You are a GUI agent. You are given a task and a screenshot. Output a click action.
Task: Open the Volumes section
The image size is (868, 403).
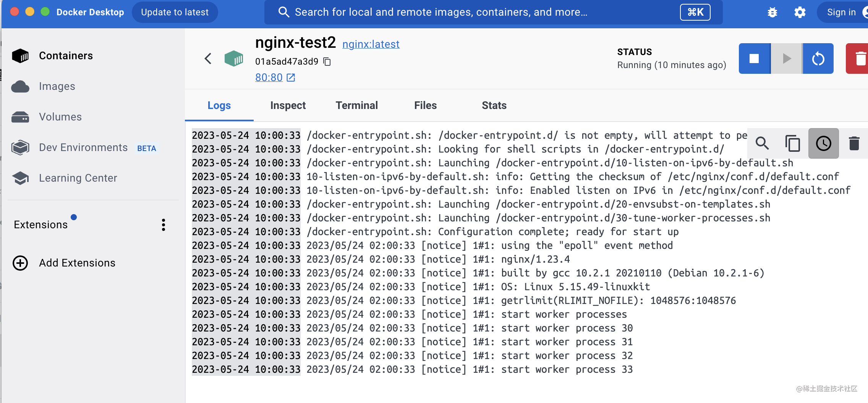click(60, 117)
